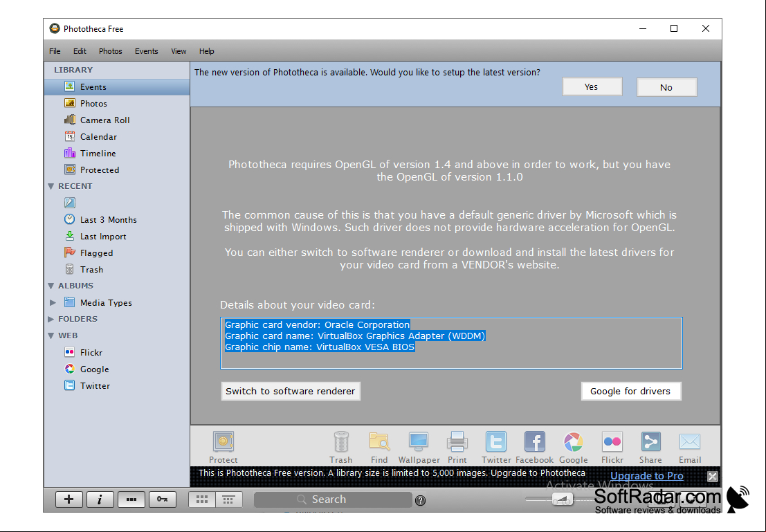
Task: Click the Share toolbar icon
Action: [650, 447]
